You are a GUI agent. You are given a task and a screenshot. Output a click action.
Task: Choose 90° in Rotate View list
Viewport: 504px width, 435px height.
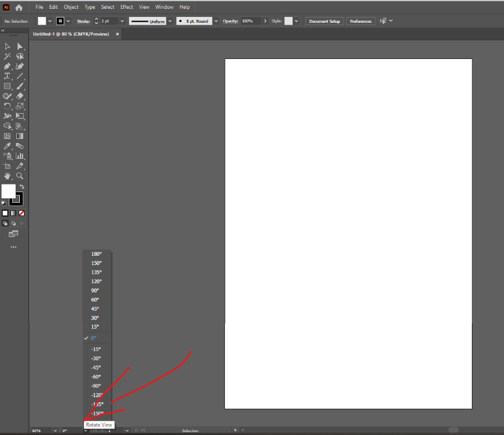pos(97,290)
